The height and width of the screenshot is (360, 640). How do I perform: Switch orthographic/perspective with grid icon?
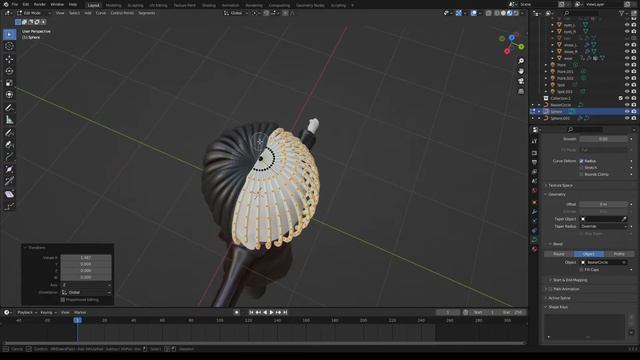(521, 91)
